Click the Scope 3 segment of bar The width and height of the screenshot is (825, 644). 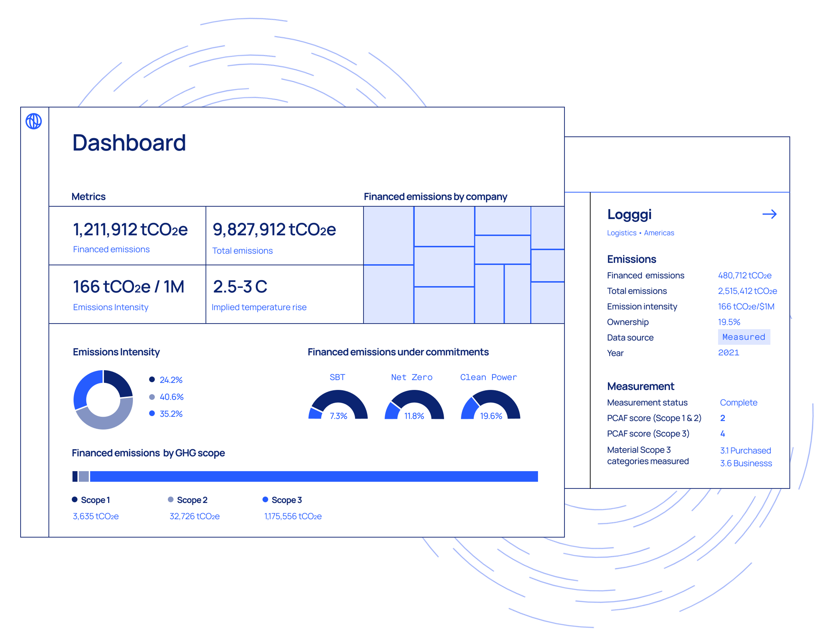click(x=313, y=476)
